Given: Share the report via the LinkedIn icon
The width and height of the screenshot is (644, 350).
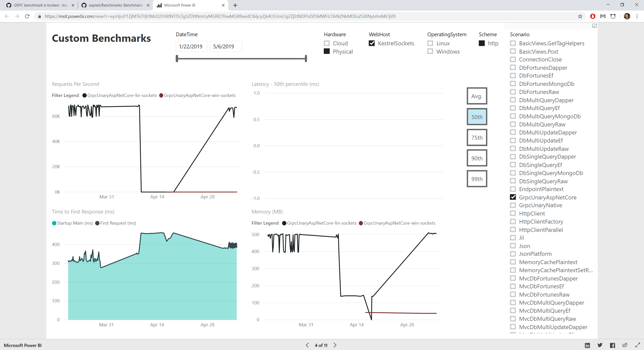Looking at the screenshot, I should point(587,345).
